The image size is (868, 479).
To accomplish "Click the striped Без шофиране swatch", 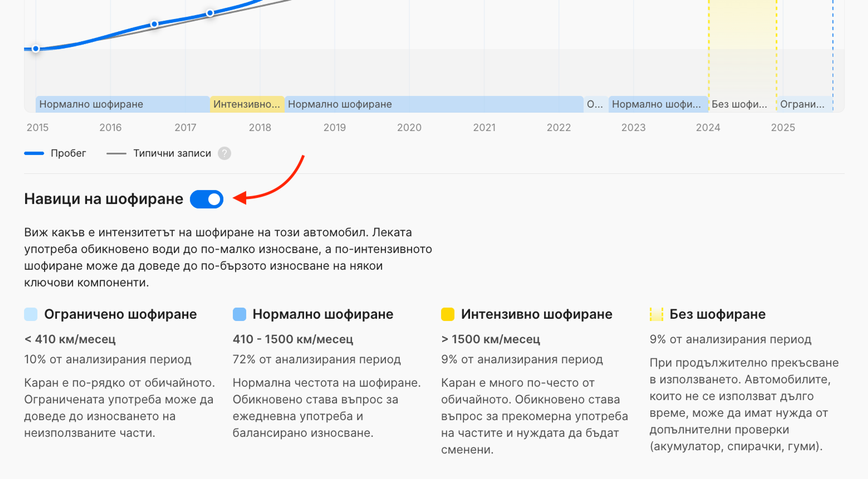I will [656, 314].
